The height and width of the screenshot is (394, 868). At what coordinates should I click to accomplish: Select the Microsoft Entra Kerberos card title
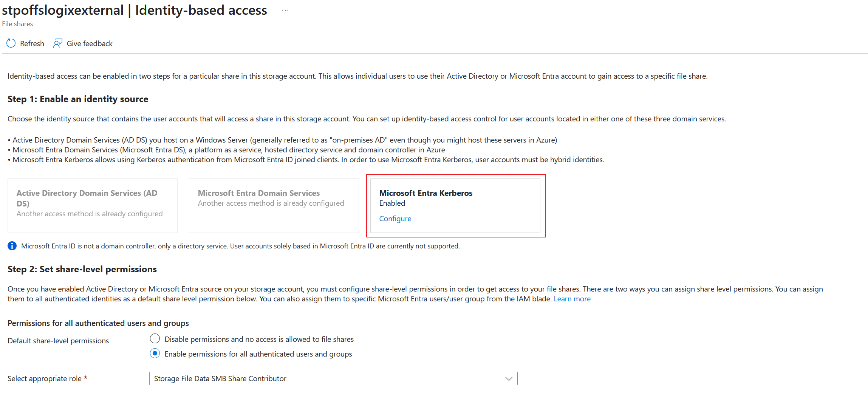tap(425, 193)
